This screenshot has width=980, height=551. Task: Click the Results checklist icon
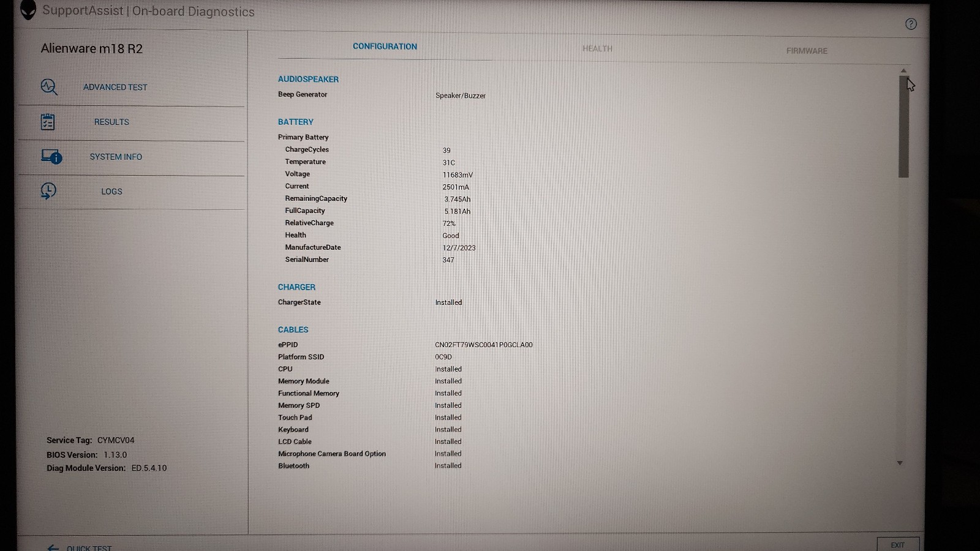[x=48, y=122]
